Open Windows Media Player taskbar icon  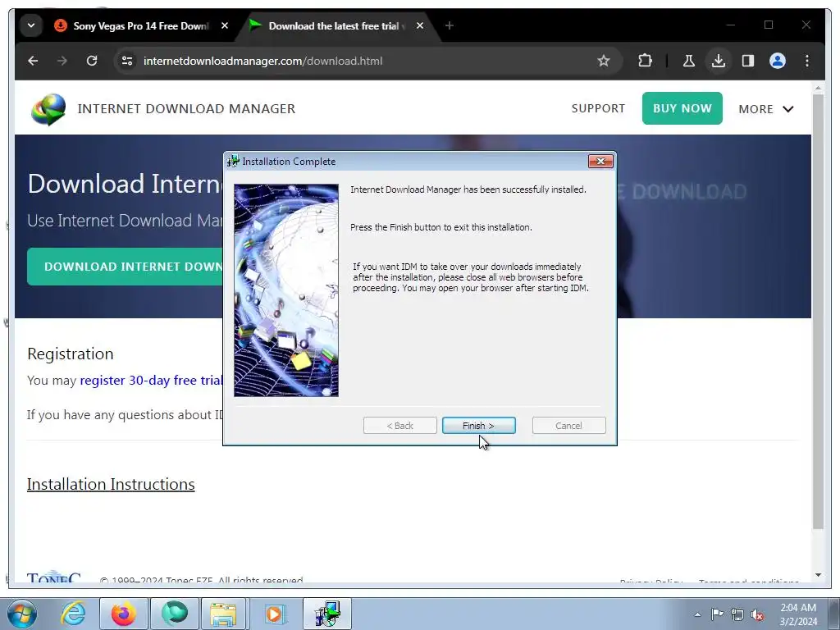point(274,614)
